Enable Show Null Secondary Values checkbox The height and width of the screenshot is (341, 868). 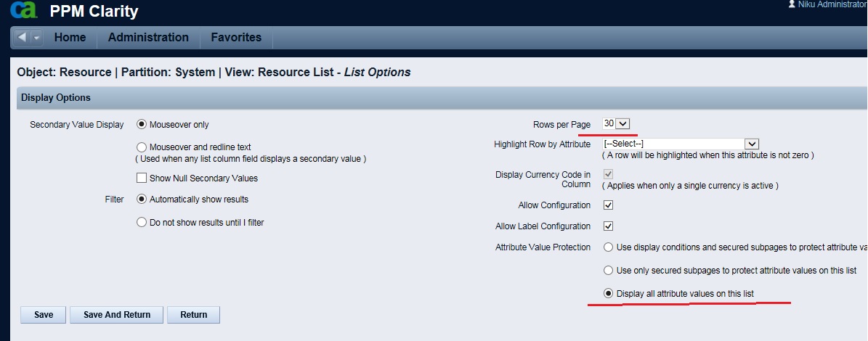141,178
